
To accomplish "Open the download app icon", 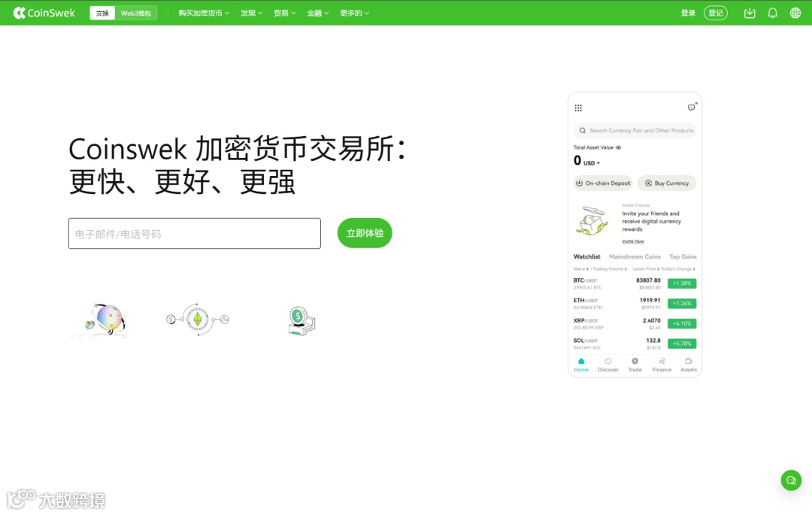I will [750, 13].
